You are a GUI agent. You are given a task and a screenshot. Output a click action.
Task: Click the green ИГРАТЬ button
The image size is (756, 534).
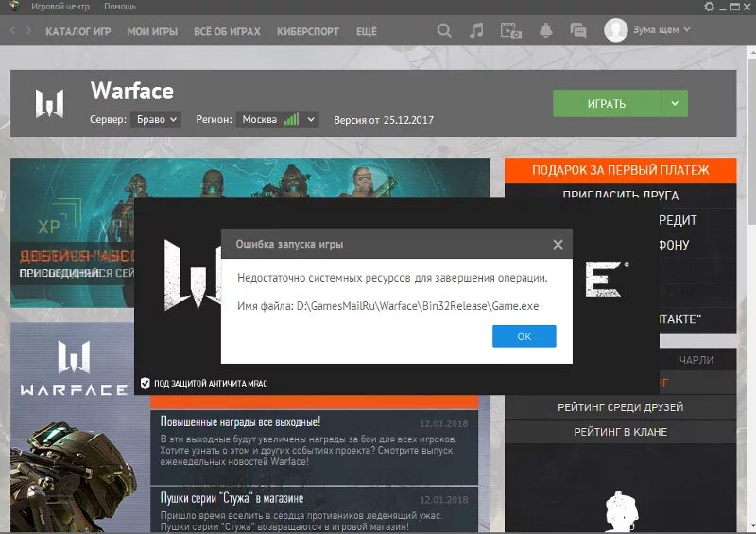tap(607, 103)
